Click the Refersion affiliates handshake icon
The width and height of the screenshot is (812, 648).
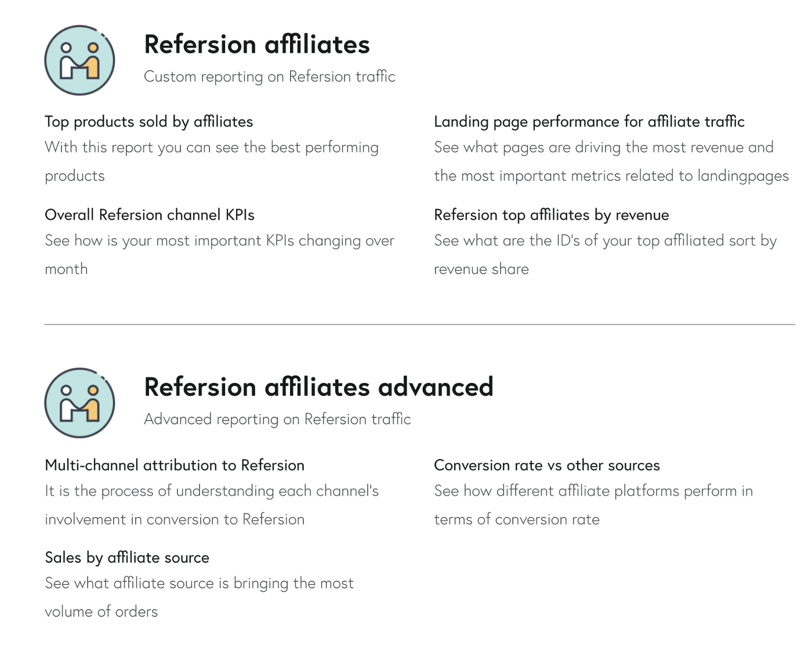tap(79, 60)
